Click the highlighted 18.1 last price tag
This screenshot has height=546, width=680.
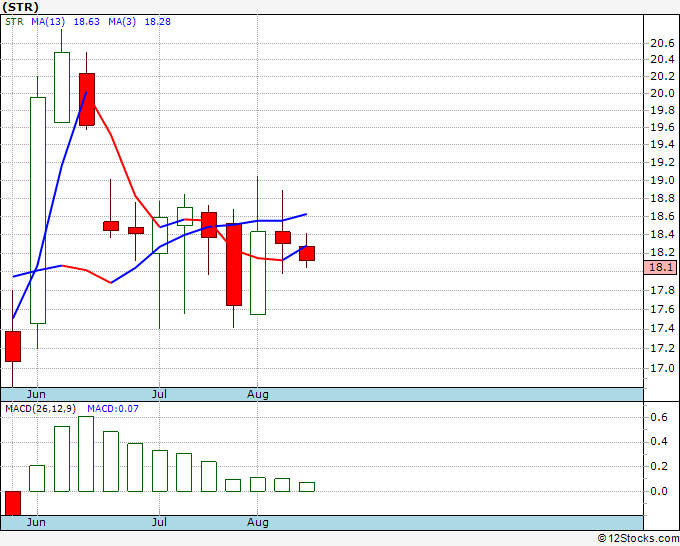pos(660,267)
